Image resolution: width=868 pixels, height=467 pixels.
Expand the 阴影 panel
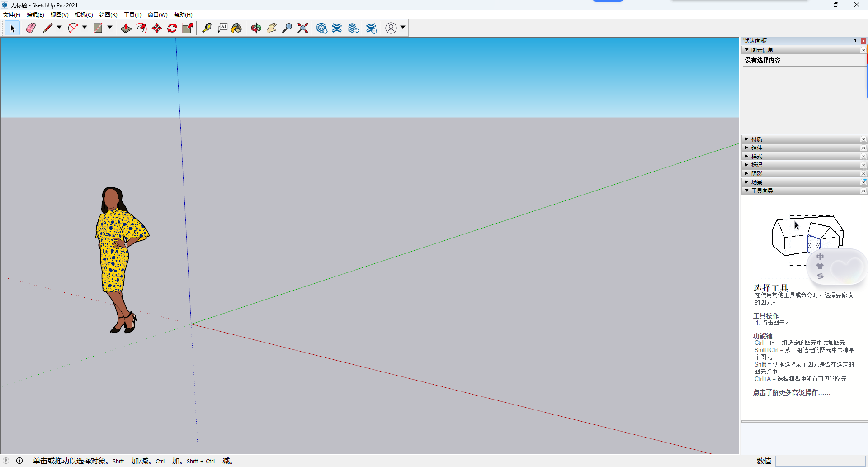point(747,173)
